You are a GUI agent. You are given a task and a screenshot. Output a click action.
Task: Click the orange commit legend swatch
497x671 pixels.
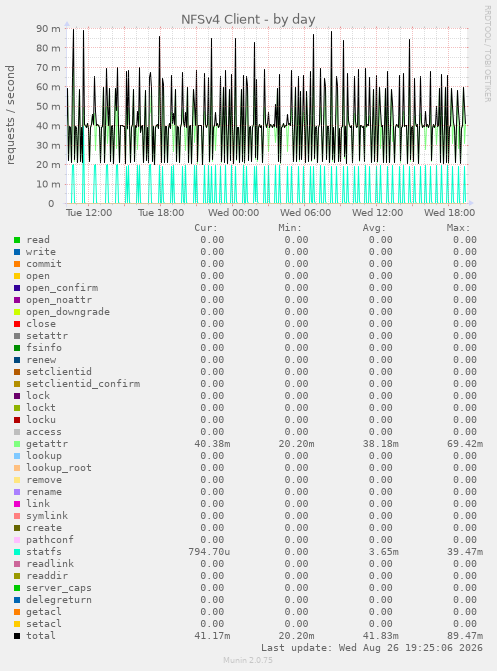tap(17, 264)
